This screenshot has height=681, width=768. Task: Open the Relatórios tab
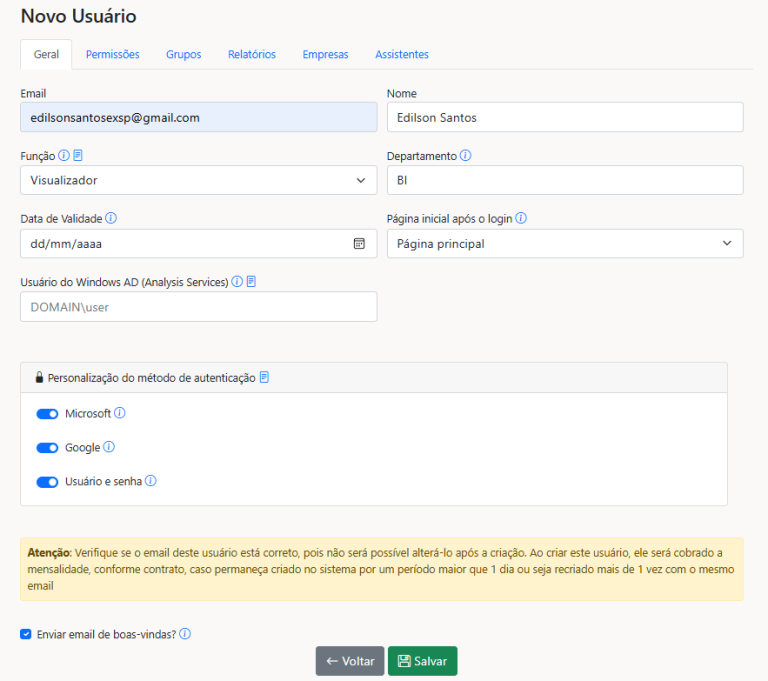pyautogui.click(x=251, y=54)
